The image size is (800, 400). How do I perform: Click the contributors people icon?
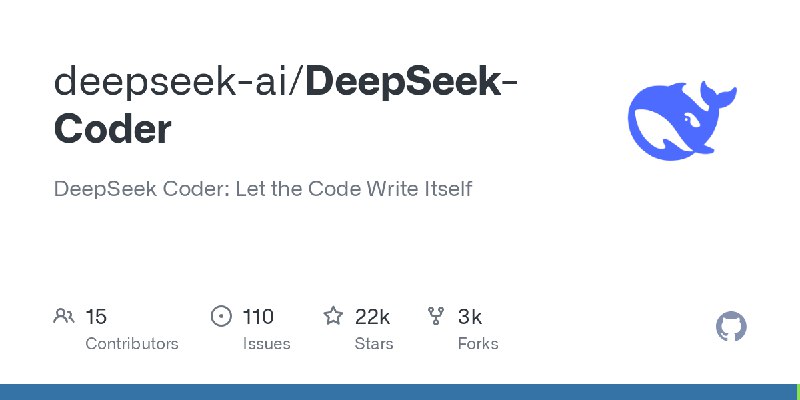coord(64,316)
